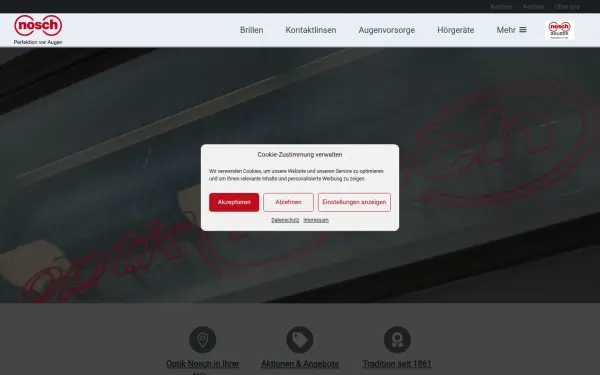The width and height of the screenshot is (600, 375).
Task: Open the Brillen menu item
Action: coord(251,30)
